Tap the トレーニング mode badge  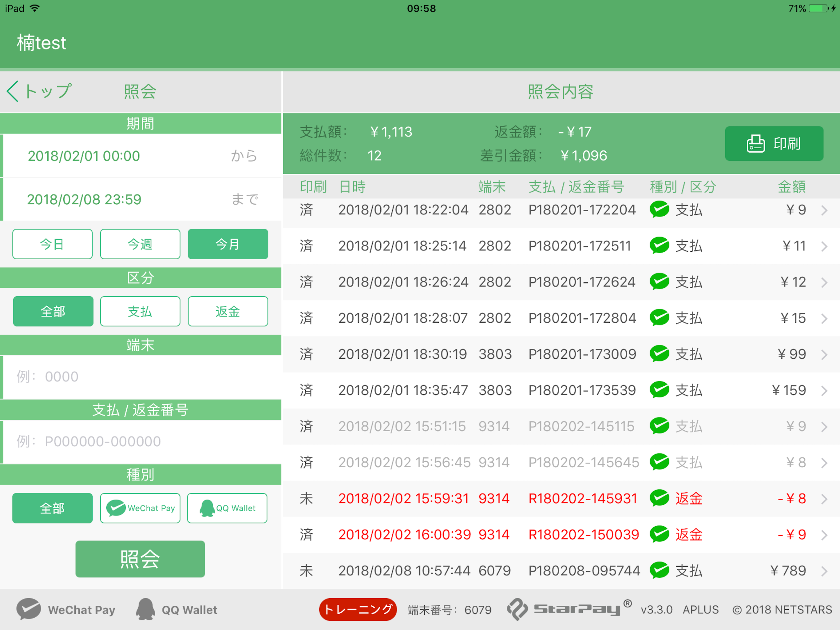358,609
